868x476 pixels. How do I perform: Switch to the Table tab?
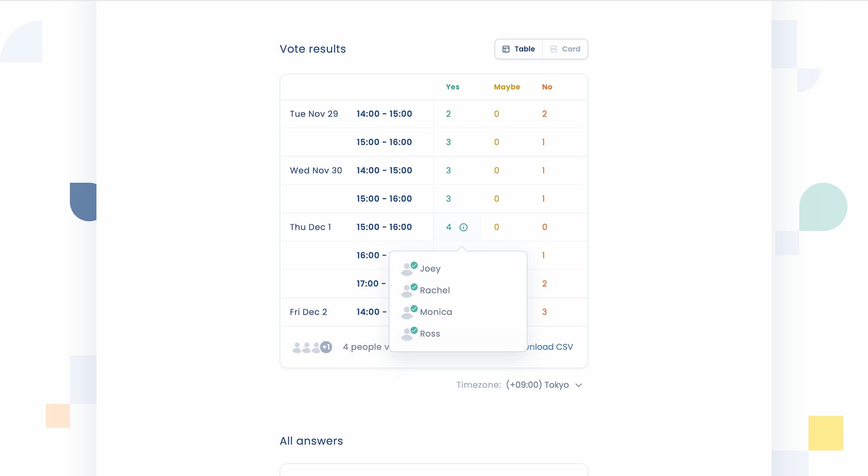(519, 49)
